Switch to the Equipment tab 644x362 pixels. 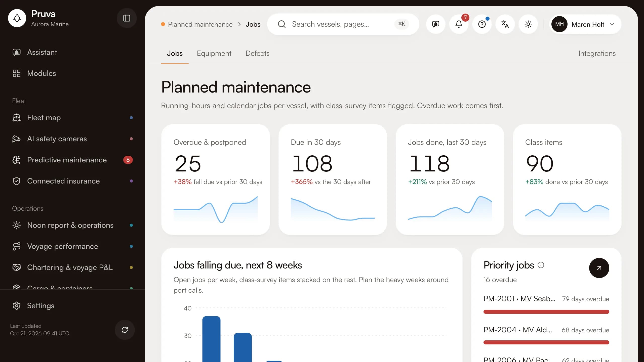point(214,53)
